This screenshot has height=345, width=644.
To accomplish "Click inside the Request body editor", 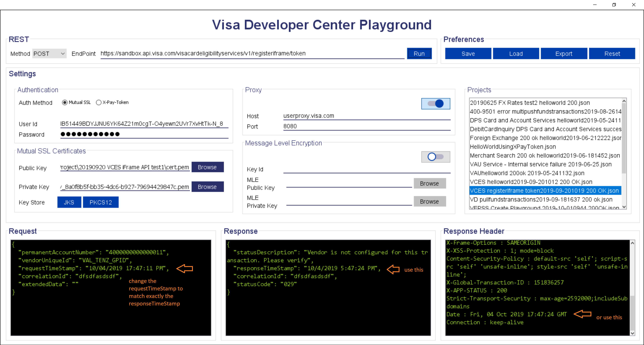I will 111,288.
